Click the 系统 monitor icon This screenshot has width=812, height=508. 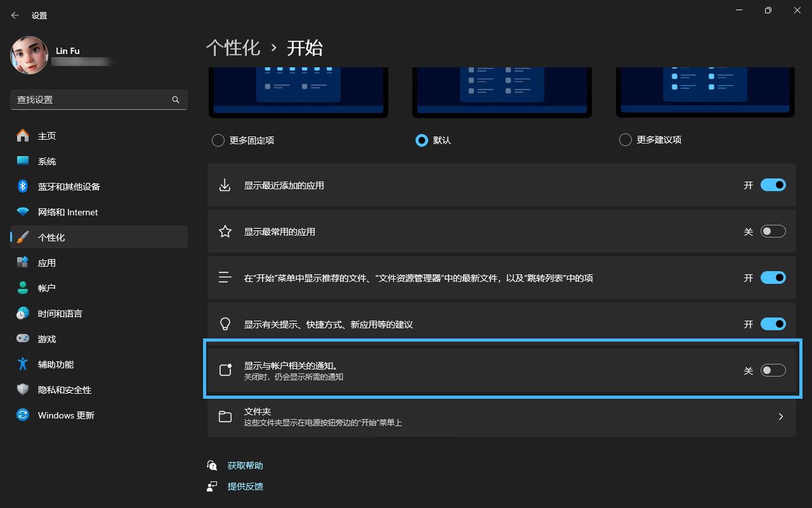(x=23, y=161)
